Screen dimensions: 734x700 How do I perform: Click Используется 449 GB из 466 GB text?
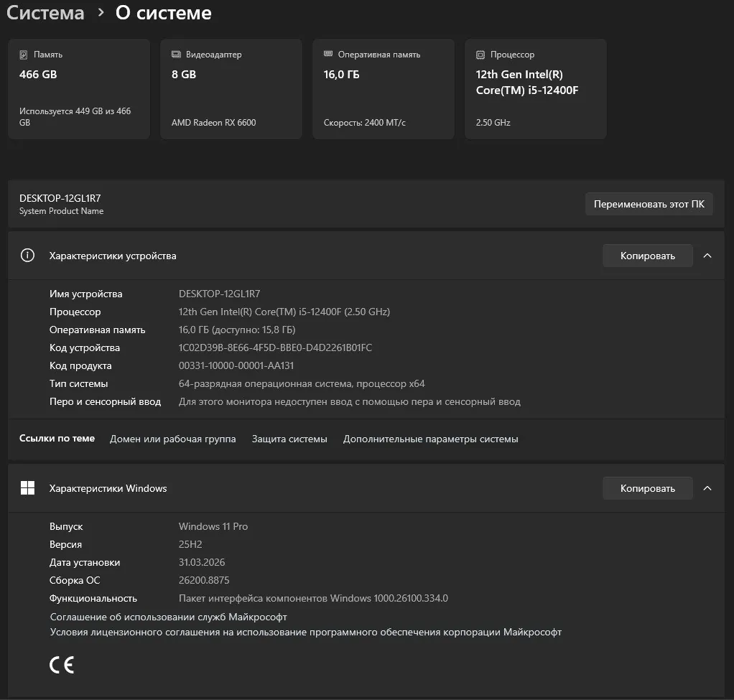tap(75, 116)
